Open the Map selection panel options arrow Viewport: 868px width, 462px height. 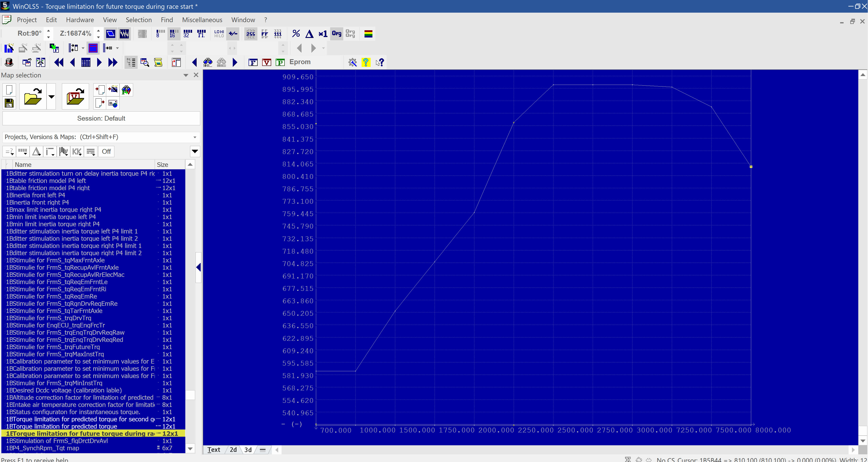(186, 75)
